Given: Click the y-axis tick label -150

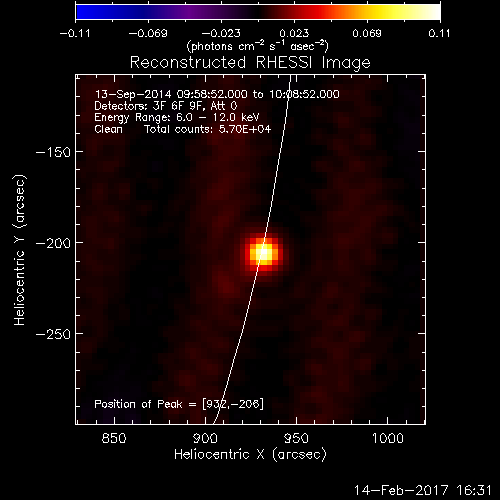Looking at the screenshot, I should 53,153.
